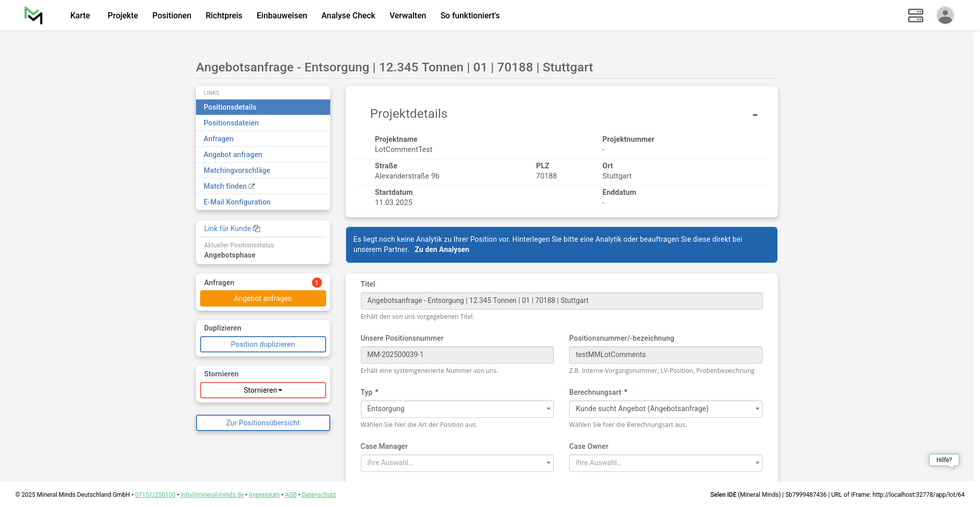Expand the Berechnungsart dropdown
This screenshot has height=507, width=980.
pos(665,409)
